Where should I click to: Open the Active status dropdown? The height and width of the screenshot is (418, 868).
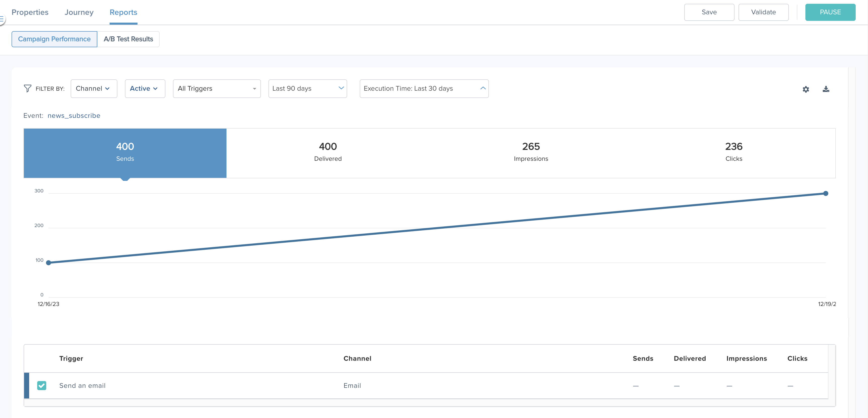point(145,89)
